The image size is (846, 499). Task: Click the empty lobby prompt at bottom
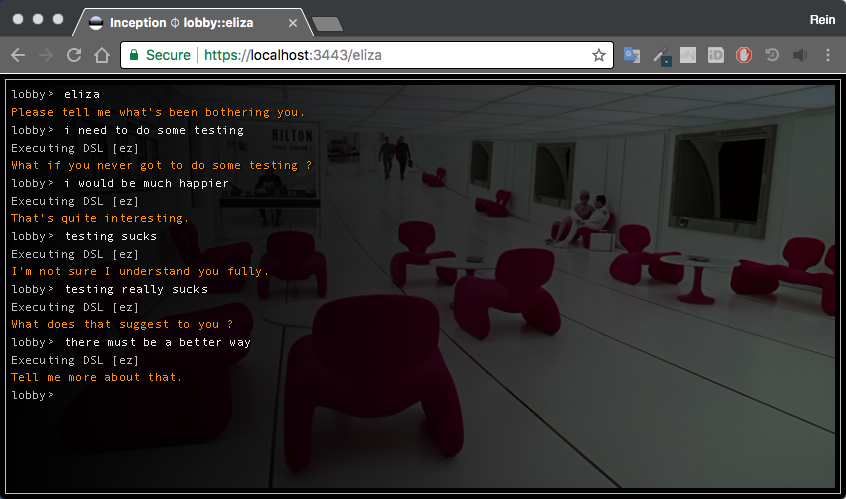pyautogui.click(x=32, y=395)
